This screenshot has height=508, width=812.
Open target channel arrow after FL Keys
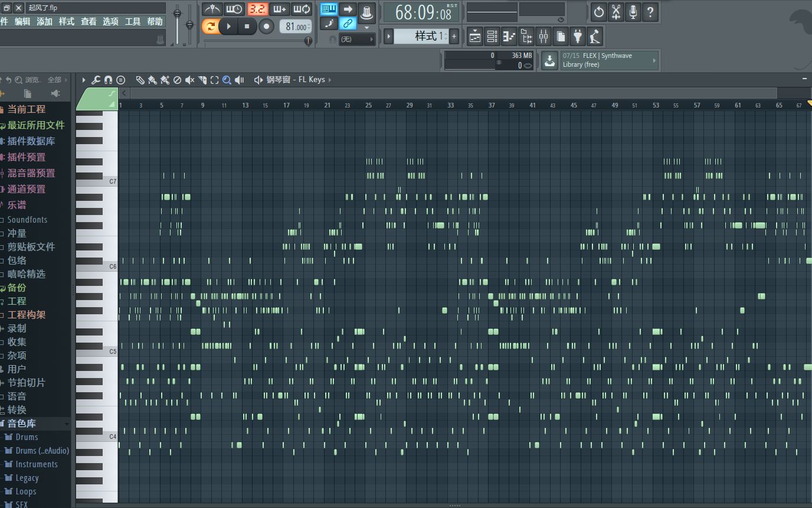click(x=330, y=80)
